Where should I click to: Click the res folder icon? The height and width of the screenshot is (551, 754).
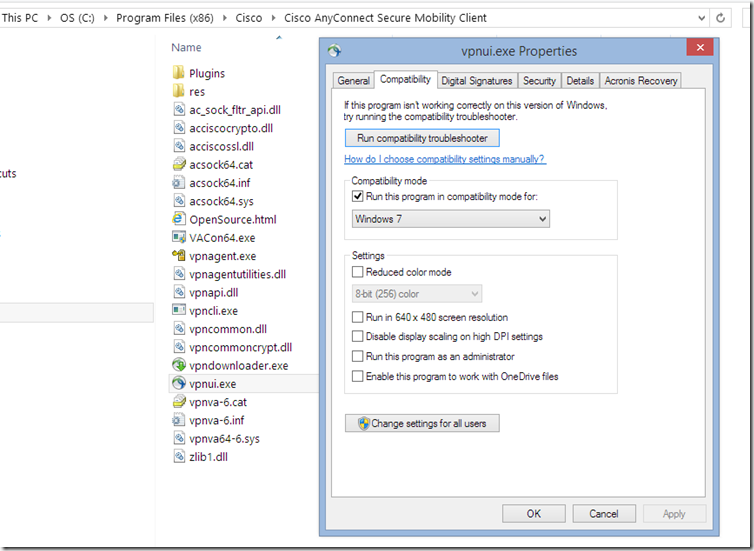pos(178,91)
